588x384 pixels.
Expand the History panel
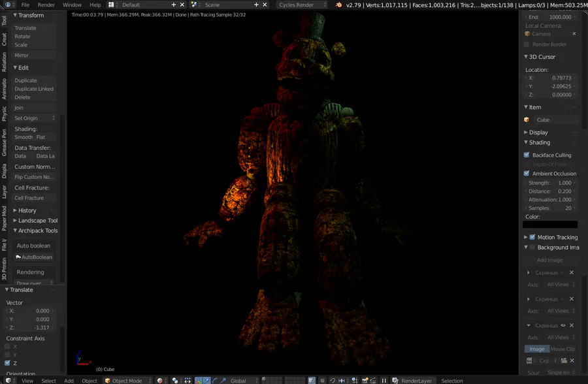coord(15,210)
